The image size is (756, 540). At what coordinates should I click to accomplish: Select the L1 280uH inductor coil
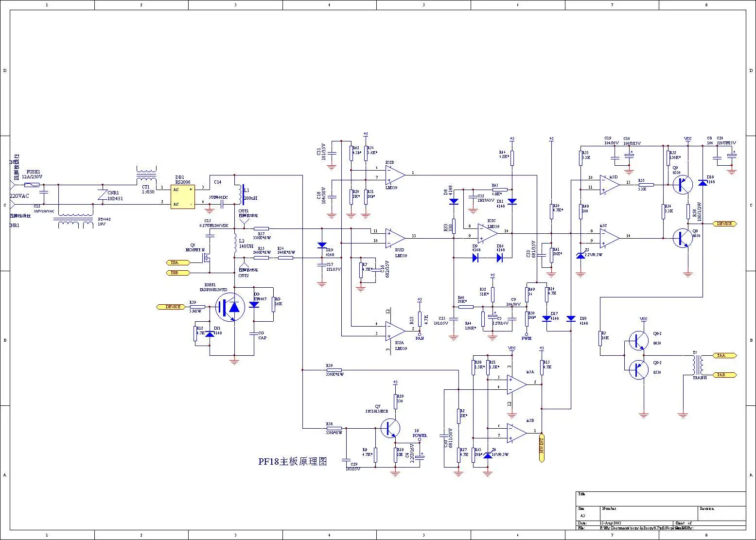click(x=240, y=194)
